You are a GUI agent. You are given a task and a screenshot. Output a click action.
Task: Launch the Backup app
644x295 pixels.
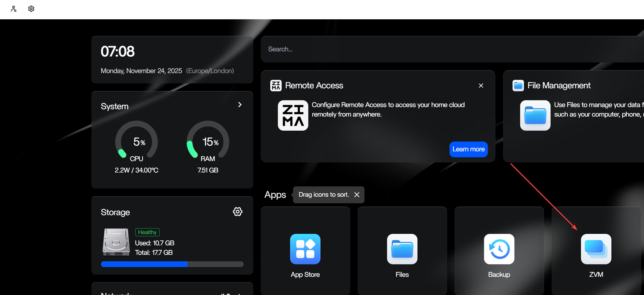point(499,249)
